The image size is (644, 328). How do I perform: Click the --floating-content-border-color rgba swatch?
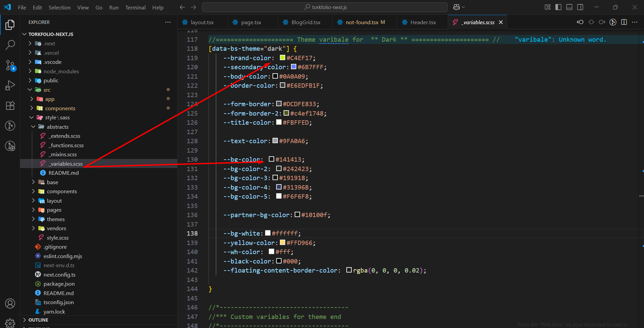[349, 270]
